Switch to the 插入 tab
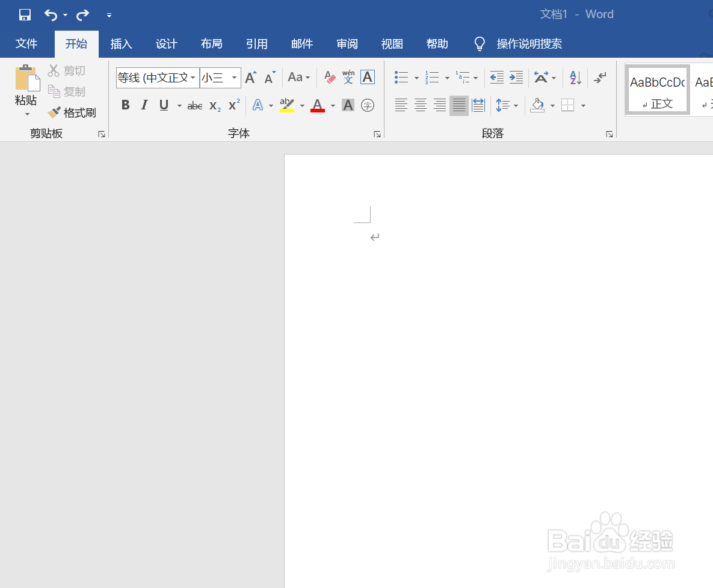 click(x=122, y=44)
